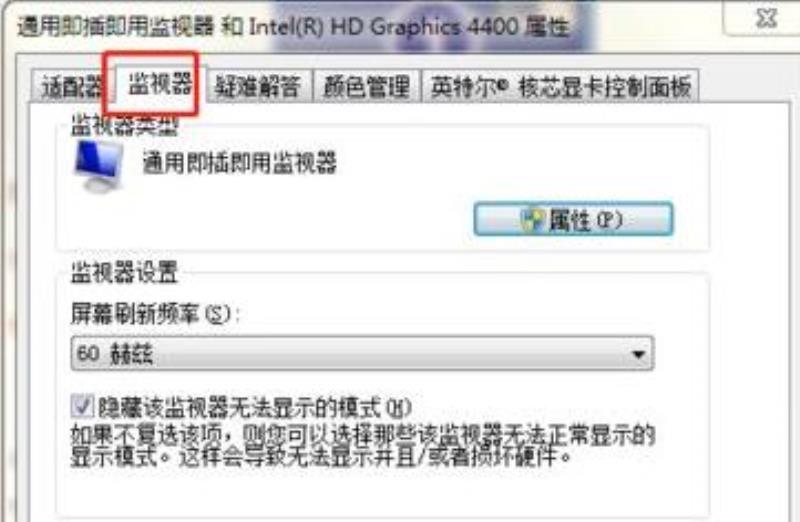Image resolution: width=800 pixels, height=522 pixels.
Task: Click the monitor icon under 监视器类型
Action: click(98, 166)
